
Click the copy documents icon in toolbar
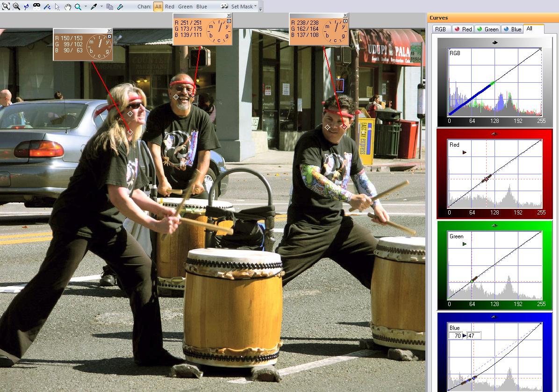coord(110,7)
